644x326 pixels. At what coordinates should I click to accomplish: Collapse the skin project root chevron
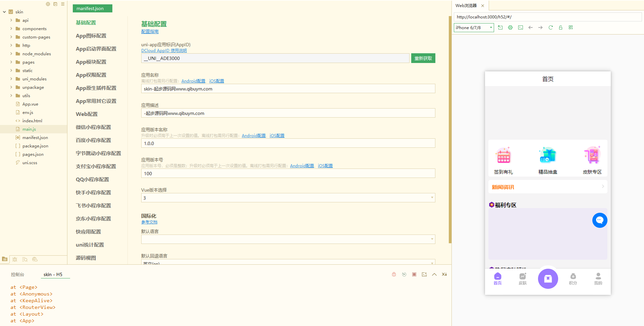coord(4,12)
